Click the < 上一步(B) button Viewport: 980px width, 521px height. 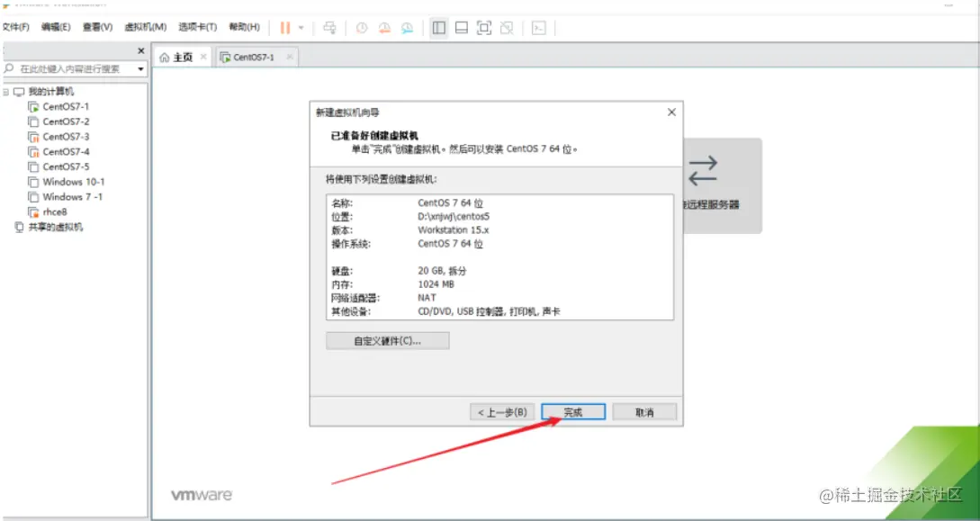502,412
